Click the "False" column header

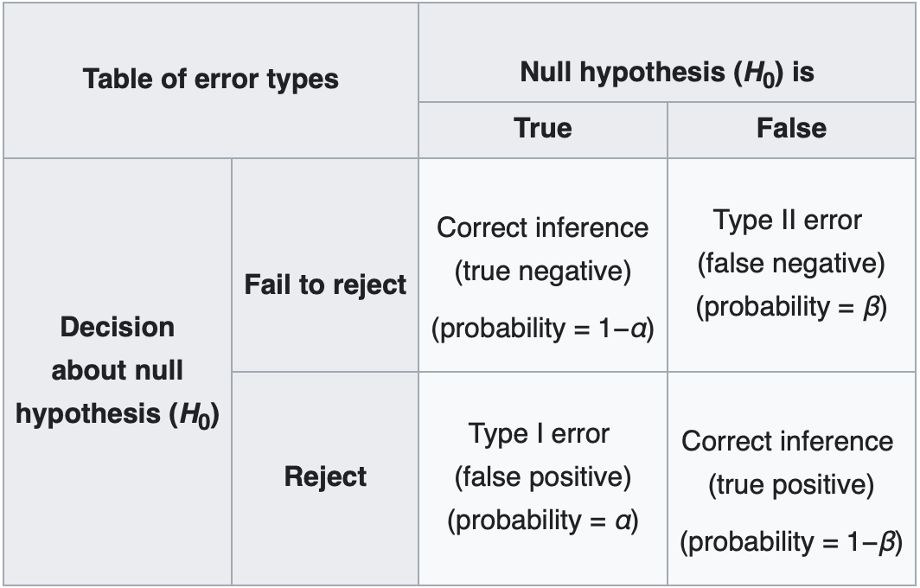(791, 128)
